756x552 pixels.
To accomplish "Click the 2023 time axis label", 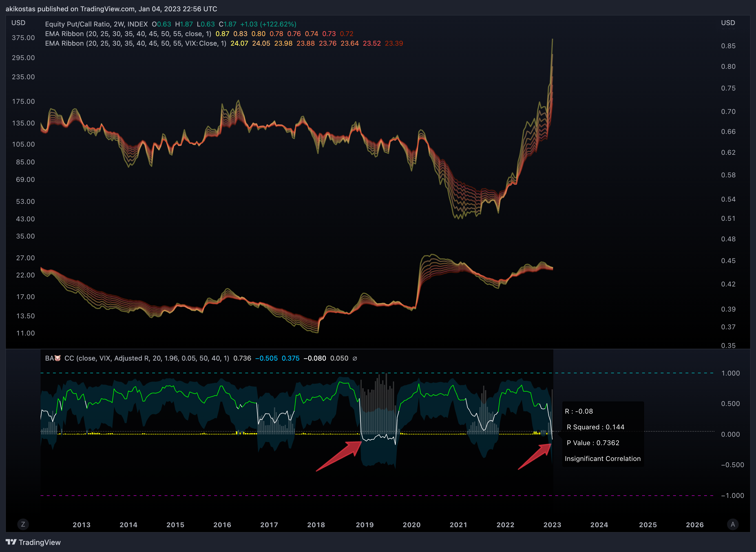I will [552, 525].
